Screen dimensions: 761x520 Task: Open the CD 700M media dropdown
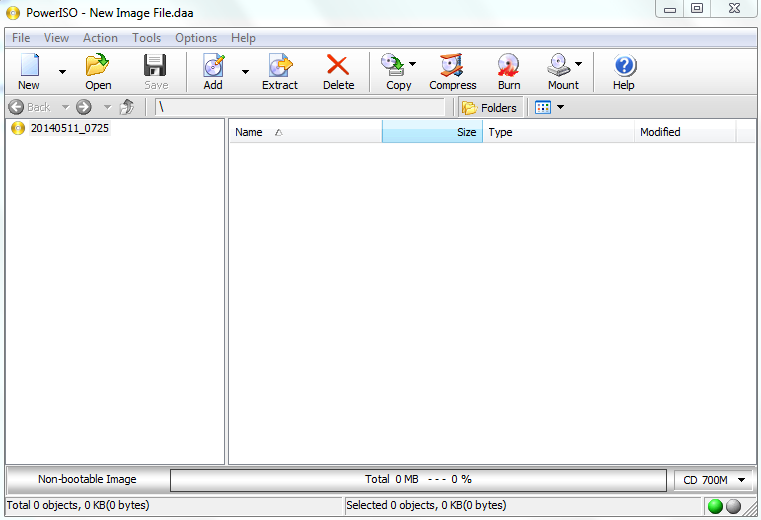pyautogui.click(x=714, y=480)
